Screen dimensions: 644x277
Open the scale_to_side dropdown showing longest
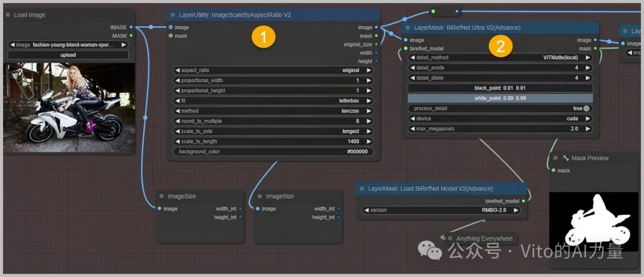(273, 131)
